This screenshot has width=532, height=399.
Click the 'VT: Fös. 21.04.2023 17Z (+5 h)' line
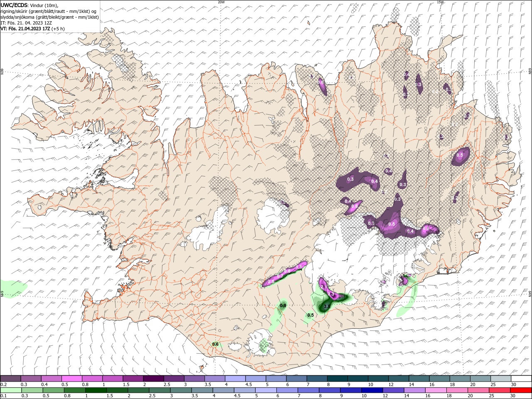point(32,29)
